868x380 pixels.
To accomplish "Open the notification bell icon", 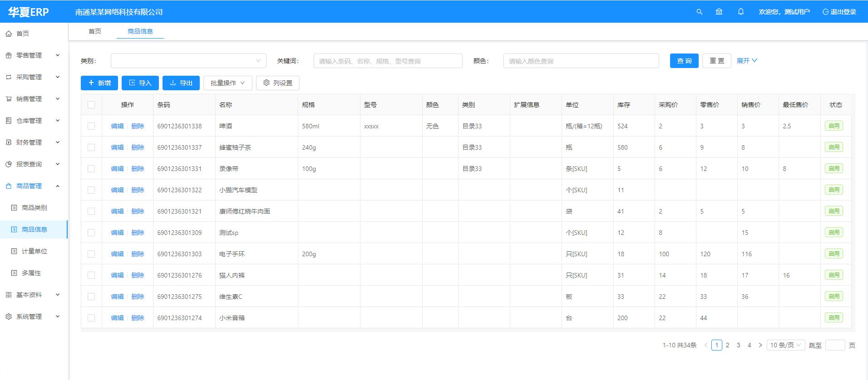I will coord(741,12).
